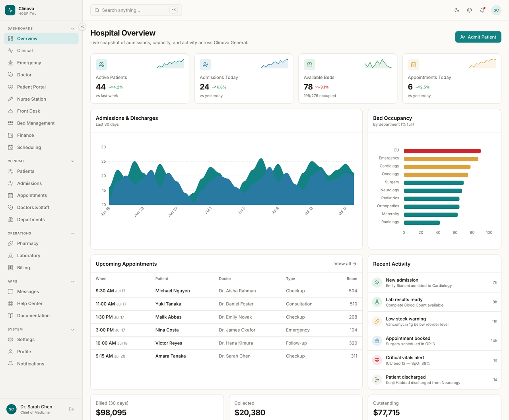
Task: Click the Doctors & Staff stethoscope icon
Action: click(x=11, y=208)
